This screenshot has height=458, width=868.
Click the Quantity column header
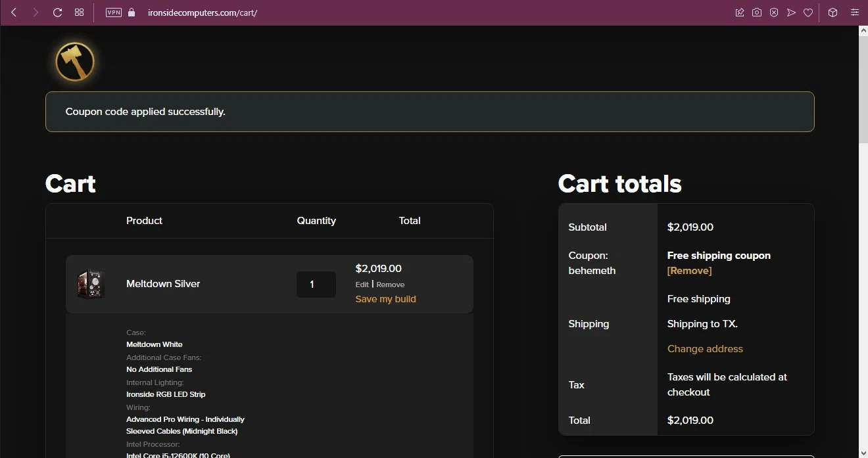click(316, 221)
